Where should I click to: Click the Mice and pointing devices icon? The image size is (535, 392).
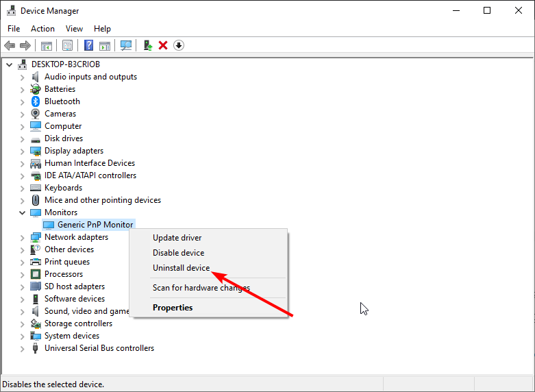[36, 200]
